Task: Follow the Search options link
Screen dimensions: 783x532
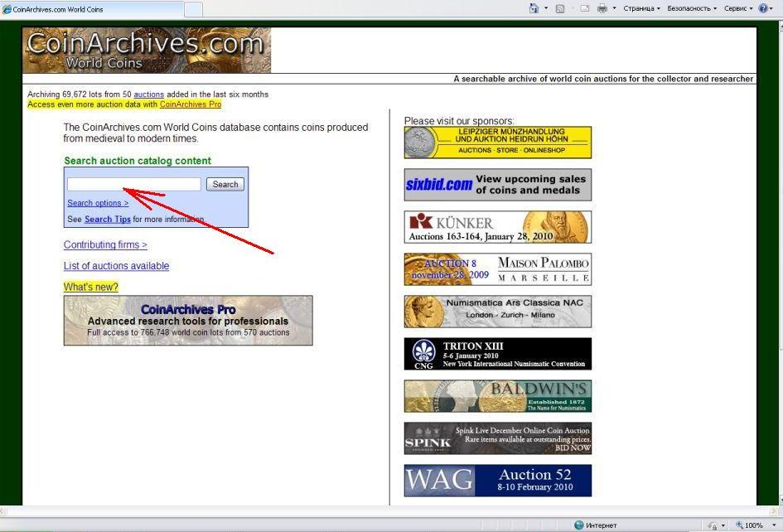Action: pos(98,203)
